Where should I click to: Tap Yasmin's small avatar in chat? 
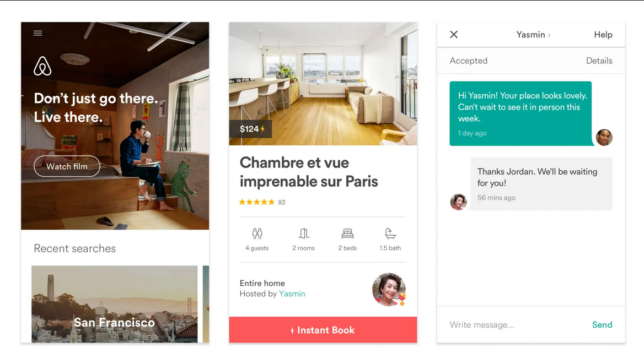(458, 202)
